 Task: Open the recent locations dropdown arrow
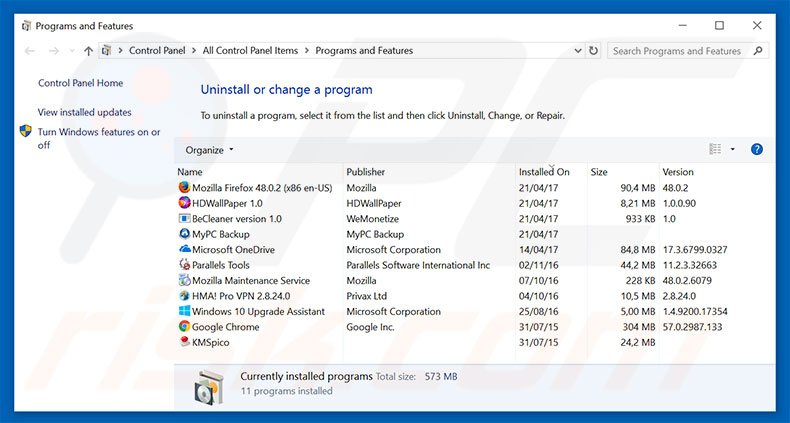pyautogui.click(x=72, y=51)
